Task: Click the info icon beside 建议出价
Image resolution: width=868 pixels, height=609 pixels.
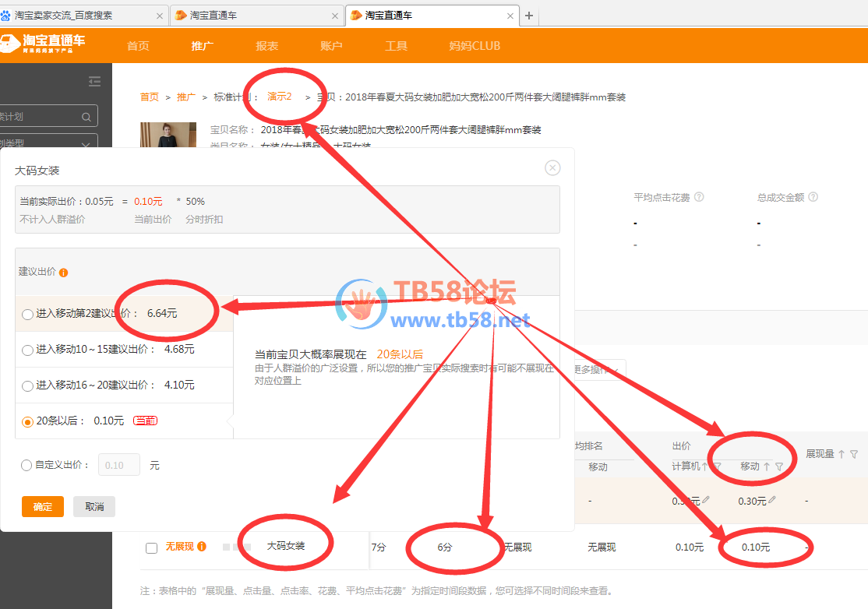Action: [x=64, y=272]
